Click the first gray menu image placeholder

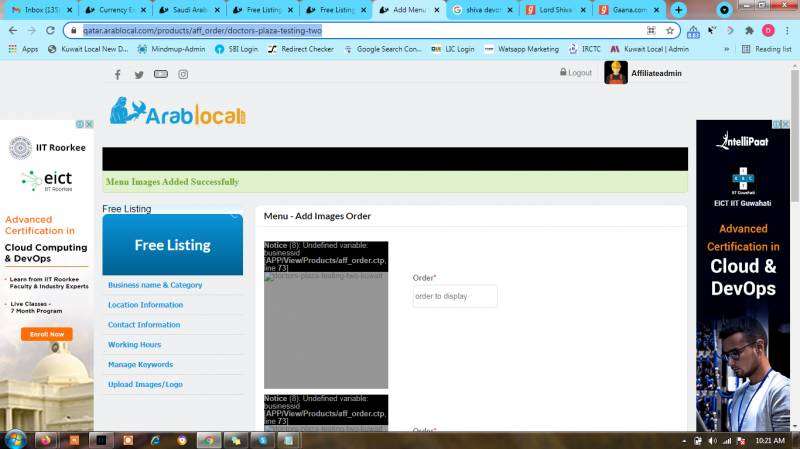tap(326, 330)
